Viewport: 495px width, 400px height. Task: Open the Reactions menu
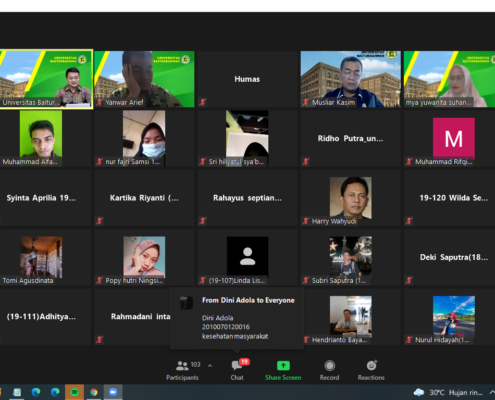pyautogui.click(x=371, y=370)
